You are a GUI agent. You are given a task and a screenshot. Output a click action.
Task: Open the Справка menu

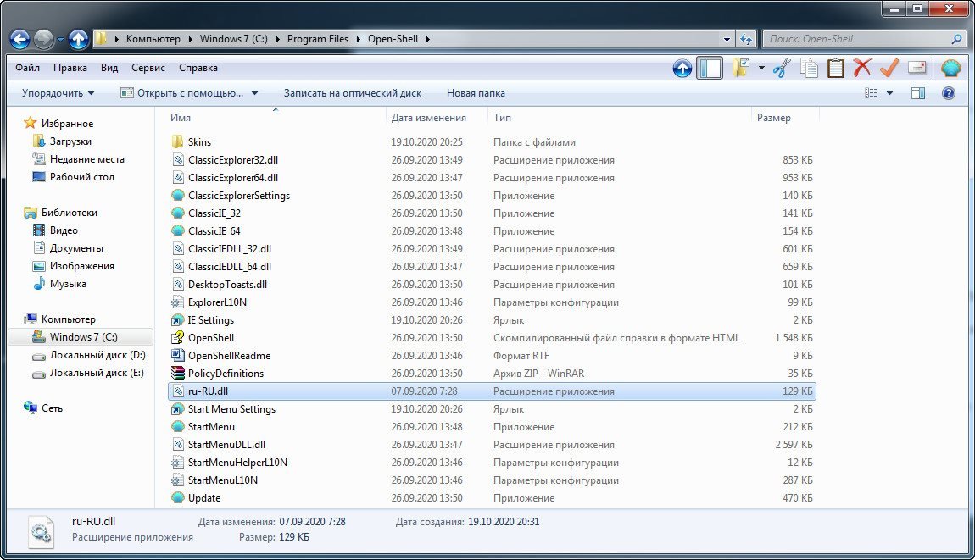click(x=198, y=68)
